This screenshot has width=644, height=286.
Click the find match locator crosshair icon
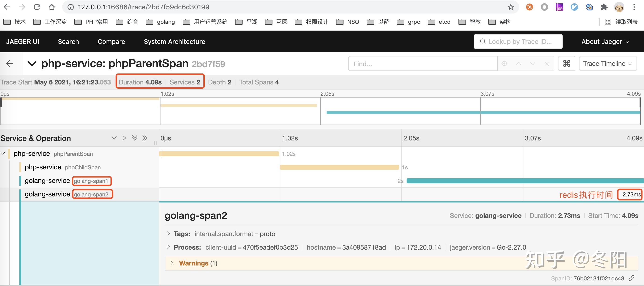click(504, 63)
